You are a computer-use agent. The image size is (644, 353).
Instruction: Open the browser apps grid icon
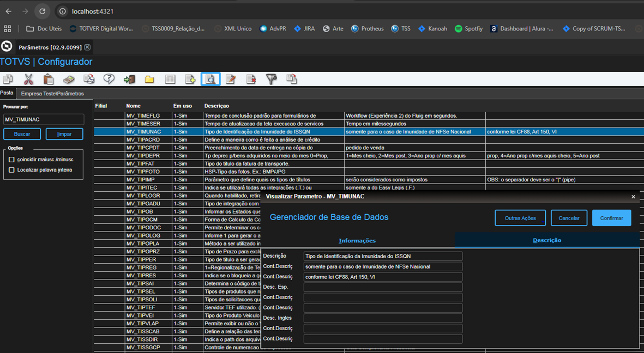coord(8,29)
